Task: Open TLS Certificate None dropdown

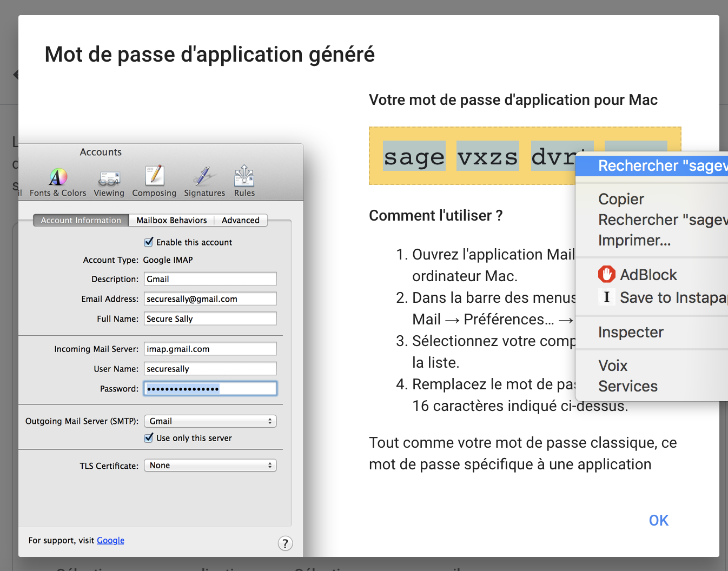Action: tap(210, 465)
